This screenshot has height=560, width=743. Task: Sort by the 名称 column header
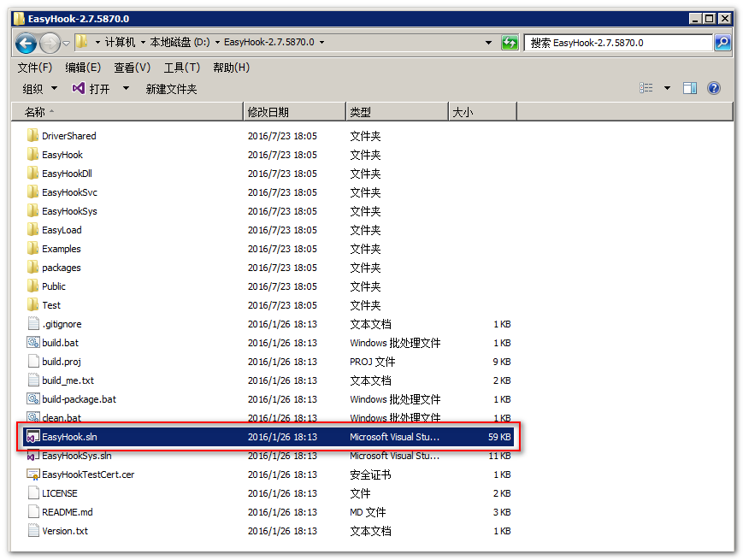pyautogui.click(x=127, y=112)
